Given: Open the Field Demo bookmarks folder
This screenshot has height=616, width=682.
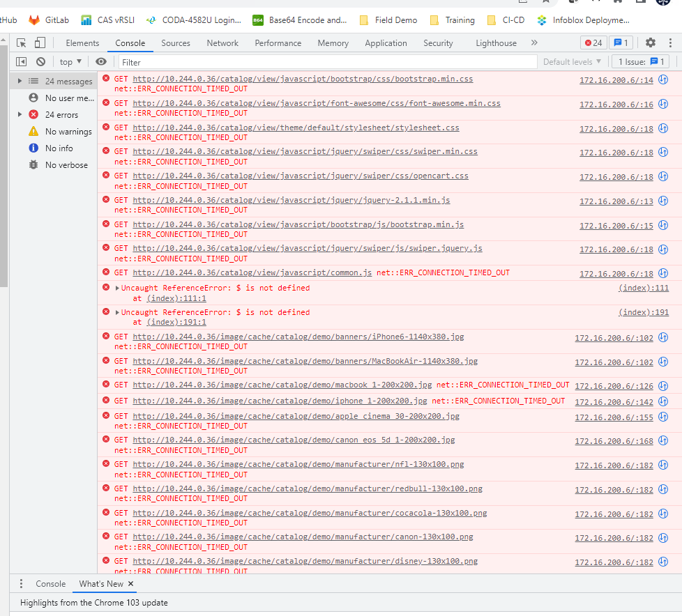Looking at the screenshot, I should click(x=388, y=20).
